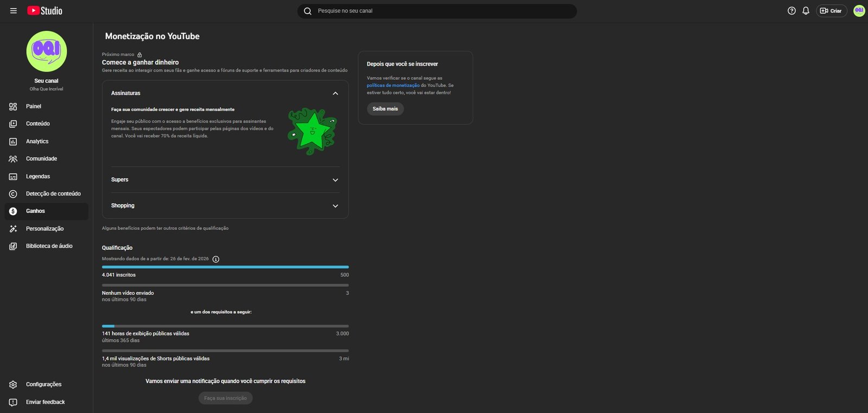868x413 pixels.
Task: Open the help question mark icon
Action: point(792,11)
